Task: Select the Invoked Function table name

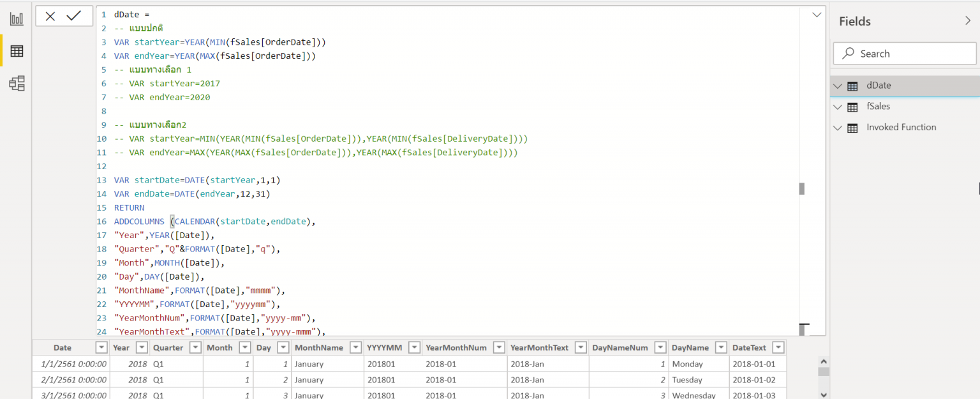Action: 901,128
